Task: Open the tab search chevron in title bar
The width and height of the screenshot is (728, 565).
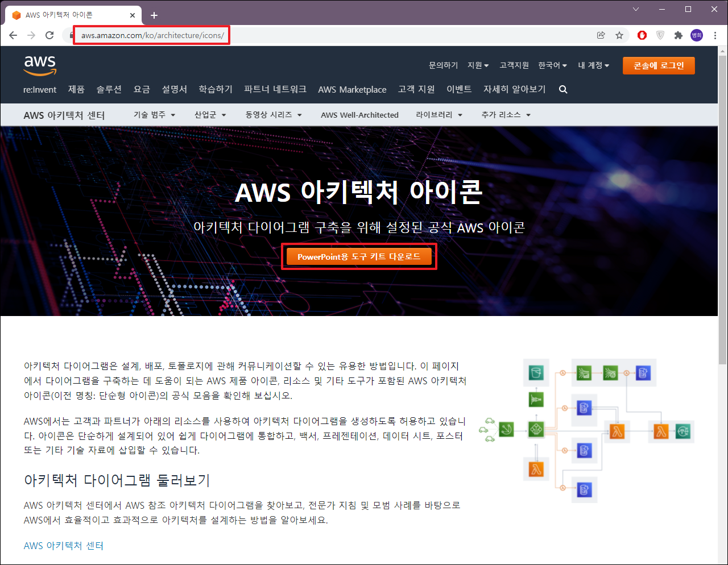Action: pyautogui.click(x=636, y=9)
